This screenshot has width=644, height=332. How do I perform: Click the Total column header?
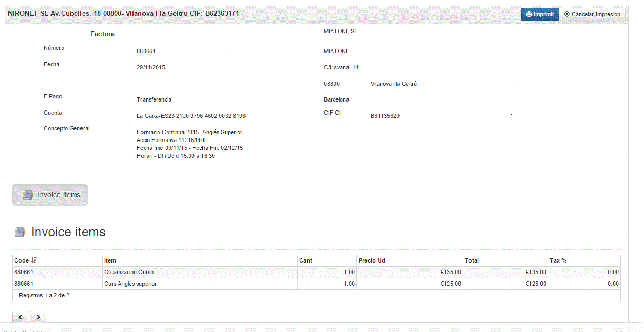505,260
